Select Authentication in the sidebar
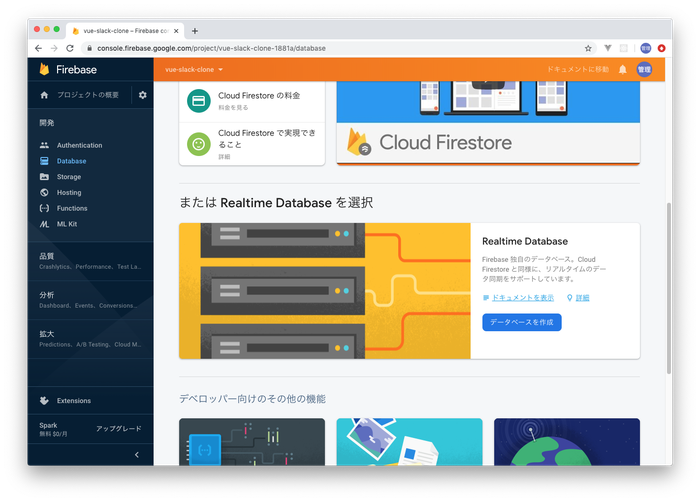 (x=79, y=145)
